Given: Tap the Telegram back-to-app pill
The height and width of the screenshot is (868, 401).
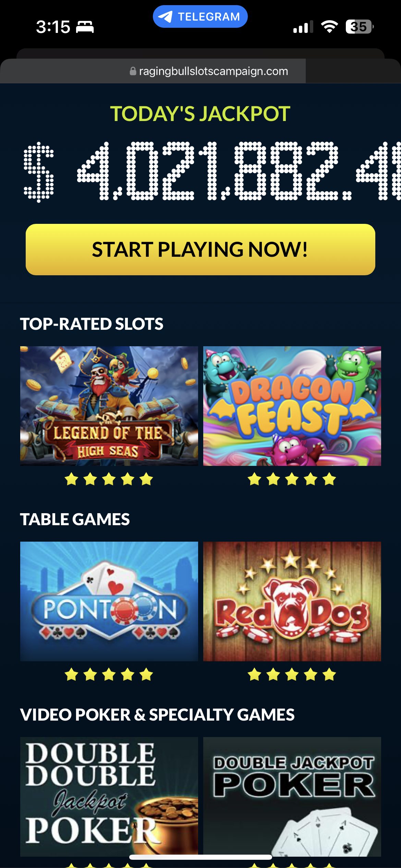Looking at the screenshot, I should click(200, 16).
